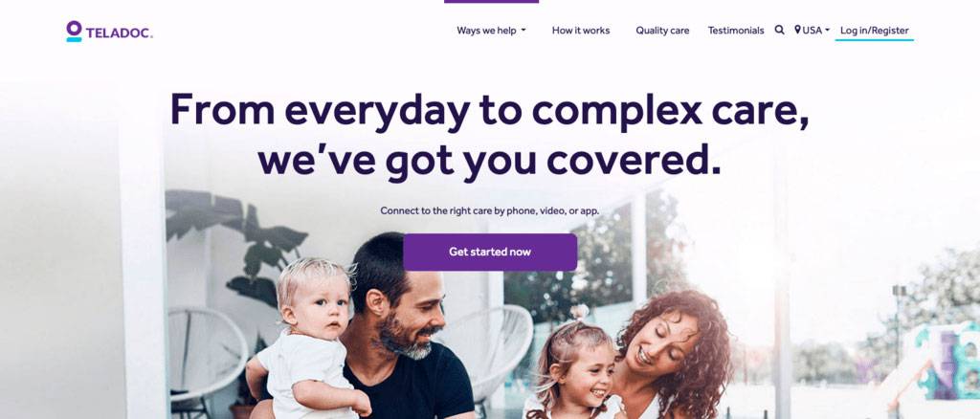Click the purple Teladoc logo icon
The image size is (980, 419).
(74, 31)
